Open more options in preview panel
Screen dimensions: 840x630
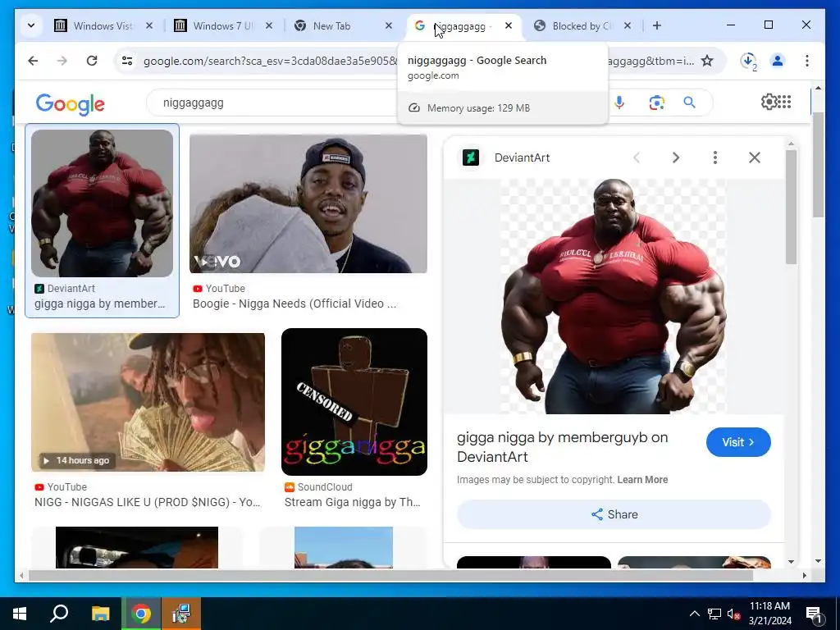pyautogui.click(x=715, y=157)
